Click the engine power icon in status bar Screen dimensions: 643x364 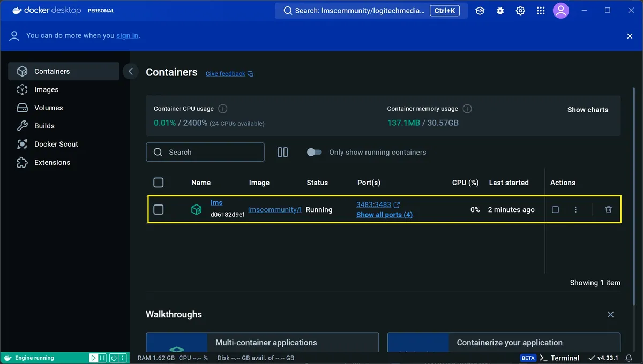point(114,358)
